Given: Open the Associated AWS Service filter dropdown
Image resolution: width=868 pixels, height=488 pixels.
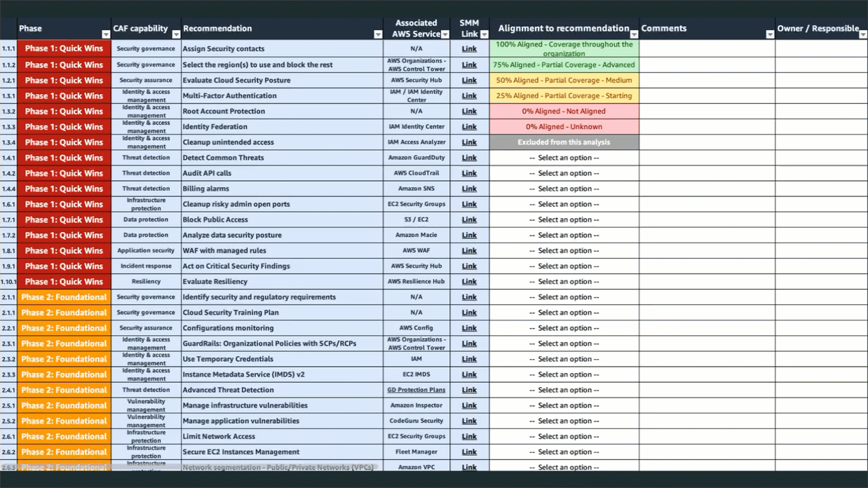Looking at the screenshot, I should click(445, 34).
